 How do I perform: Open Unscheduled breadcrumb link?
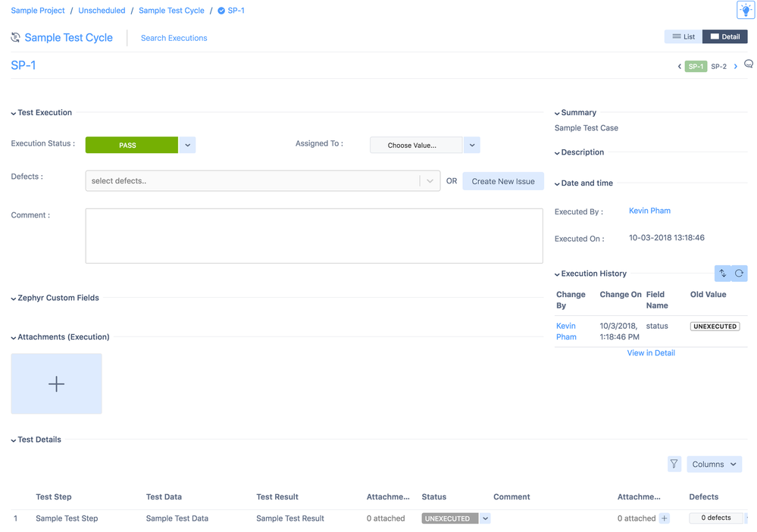102,11
